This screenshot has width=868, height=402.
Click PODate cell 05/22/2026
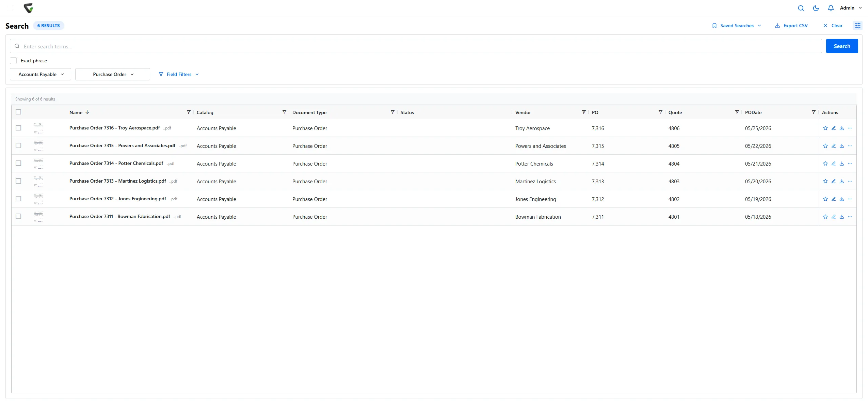coord(758,146)
